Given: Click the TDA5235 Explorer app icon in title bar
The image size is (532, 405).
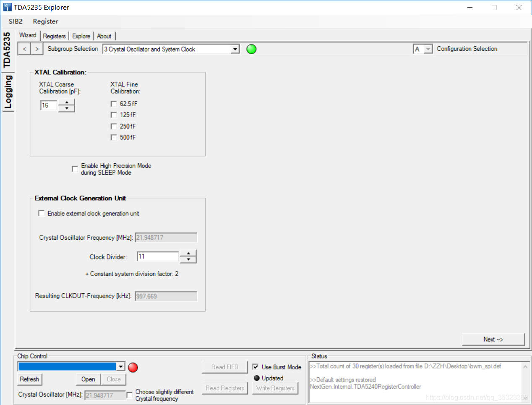Looking at the screenshot, I should click(8, 7).
